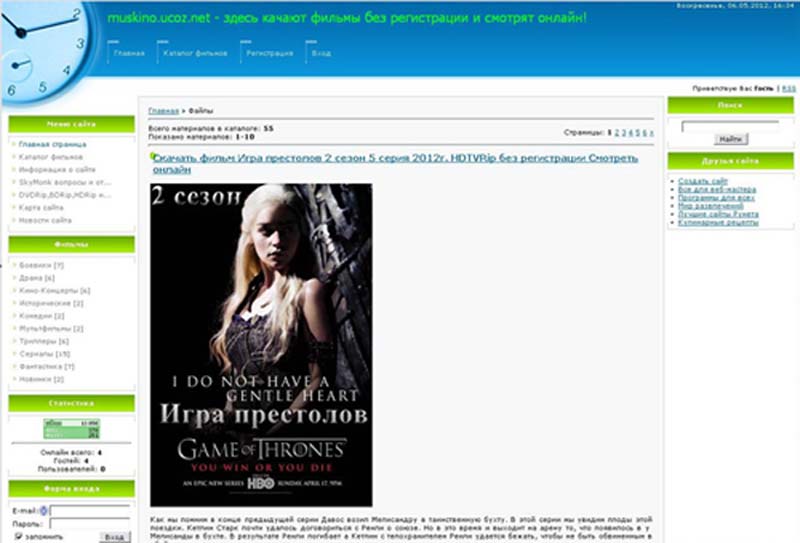Open the RSS feed link

pos(788,89)
